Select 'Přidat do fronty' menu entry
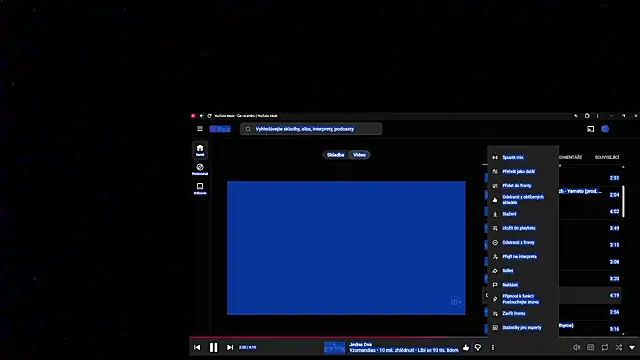640x360 pixels. click(523, 186)
